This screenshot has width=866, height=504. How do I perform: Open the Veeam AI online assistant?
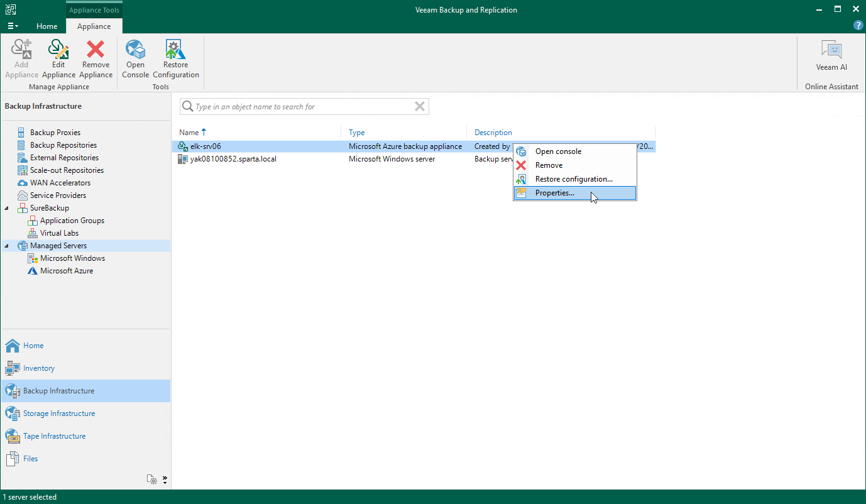click(x=831, y=57)
